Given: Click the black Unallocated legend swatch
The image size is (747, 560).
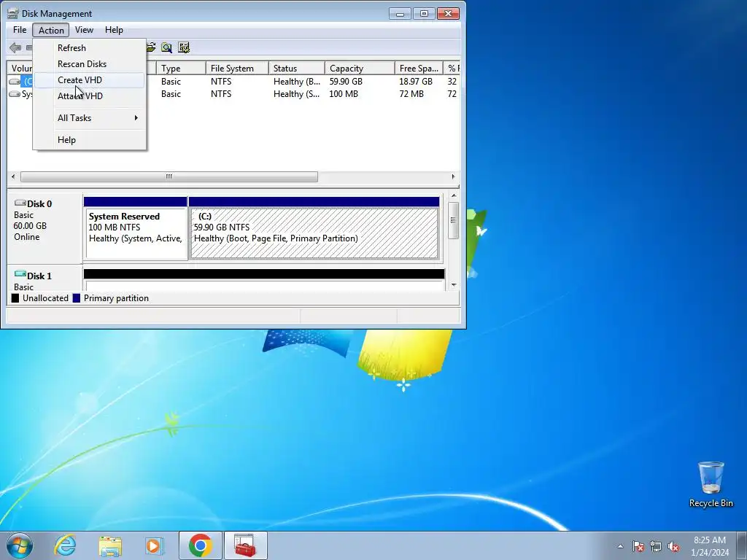Looking at the screenshot, I should (15, 298).
